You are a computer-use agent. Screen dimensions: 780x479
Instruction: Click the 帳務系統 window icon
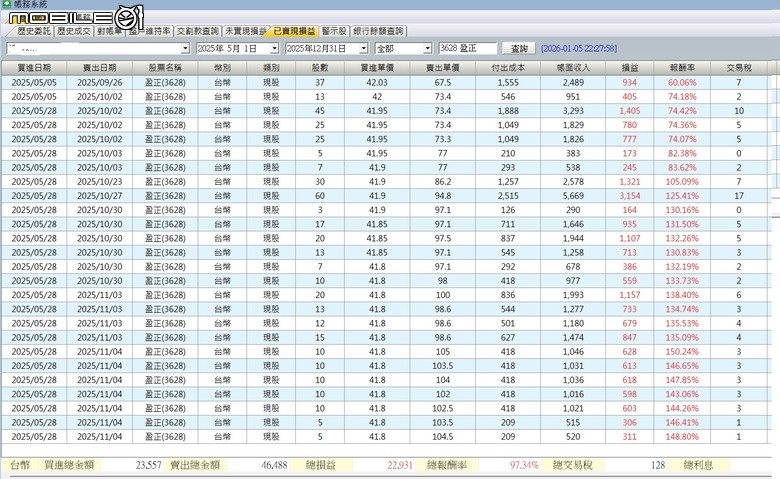(x=7, y=4)
